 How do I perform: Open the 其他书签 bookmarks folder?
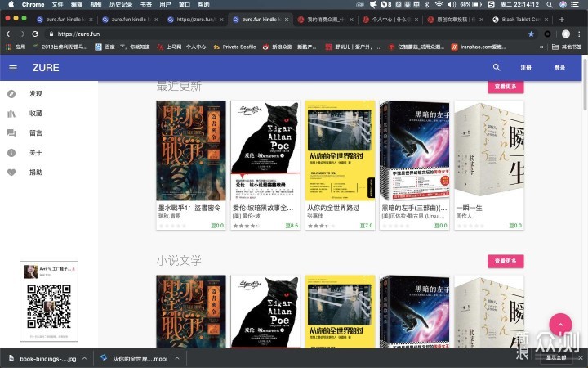point(567,47)
